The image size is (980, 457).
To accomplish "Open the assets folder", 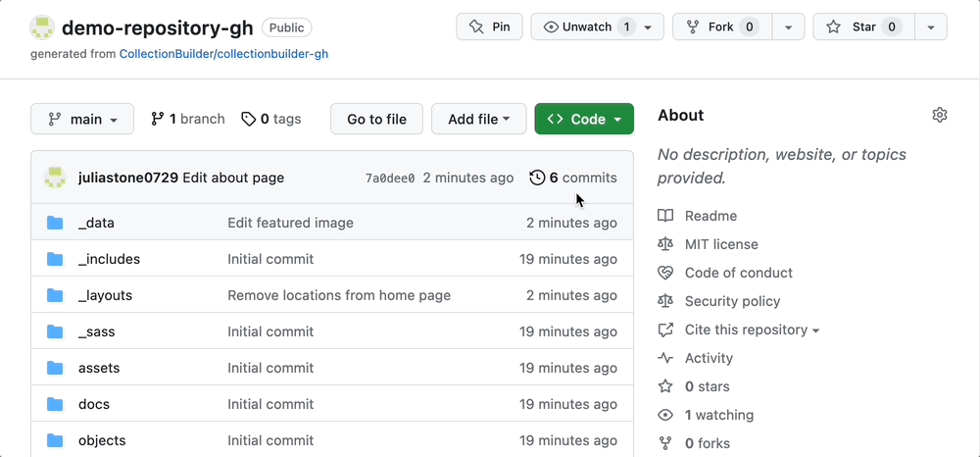I will pos(99,368).
